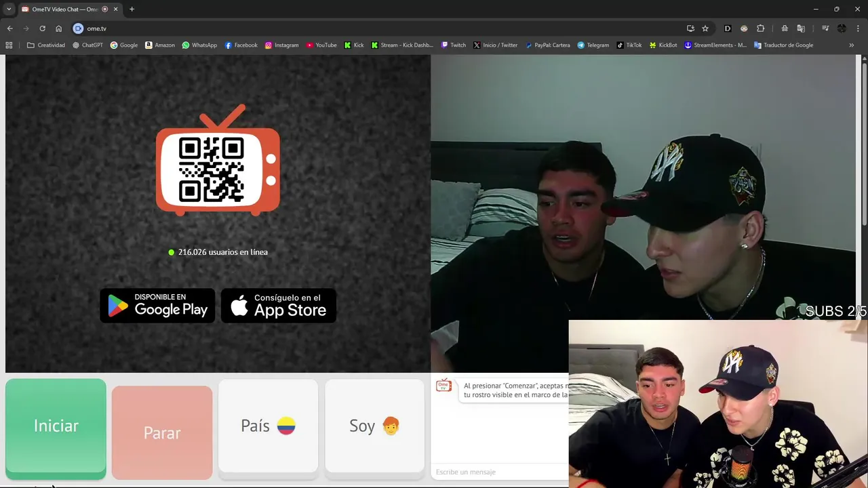This screenshot has width=868, height=488.
Task: Open the PayPal: Cartera bookmark
Action: coord(548,45)
